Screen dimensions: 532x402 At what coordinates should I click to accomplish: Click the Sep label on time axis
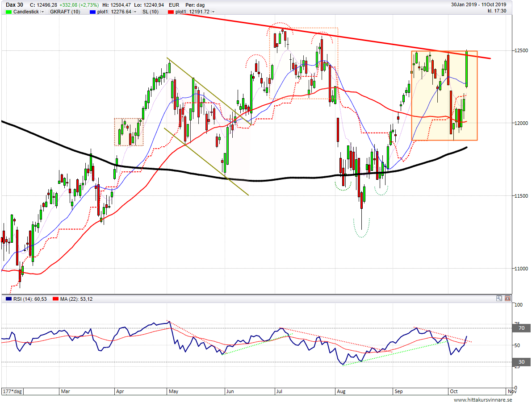point(398,391)
